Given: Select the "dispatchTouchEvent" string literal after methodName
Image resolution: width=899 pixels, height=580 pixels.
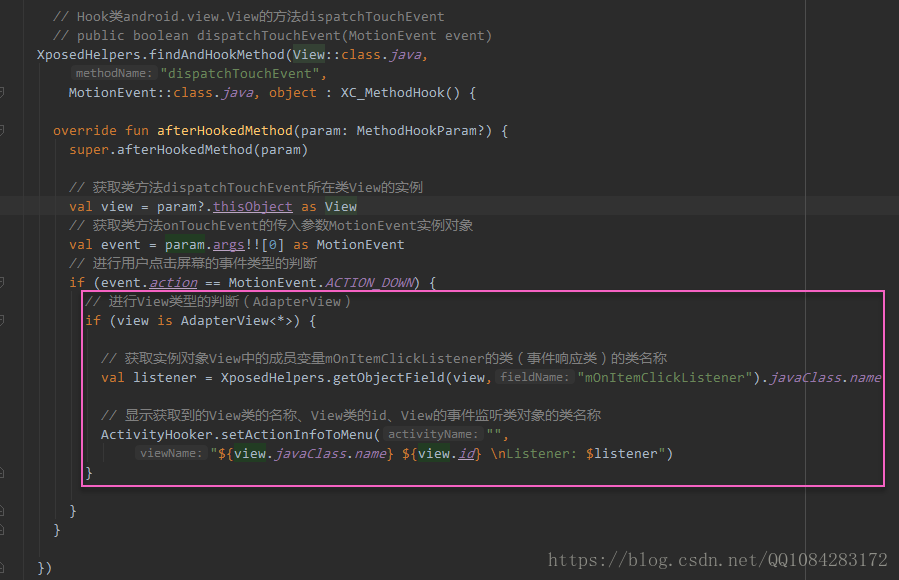Looking at the screenshot, I should pos(240,73).
